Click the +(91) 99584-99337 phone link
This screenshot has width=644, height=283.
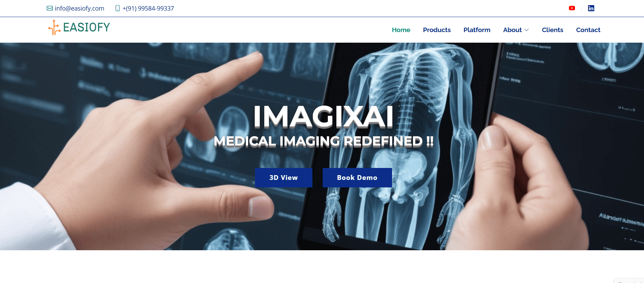148,8
